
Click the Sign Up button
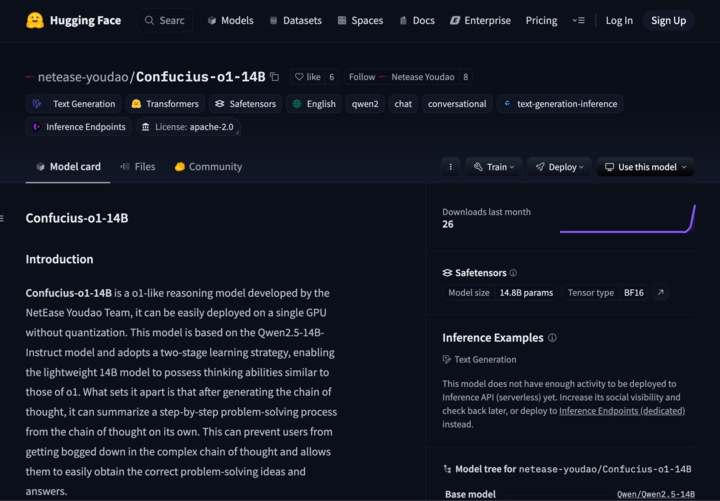pyautogui.click(x=669, y=20)
